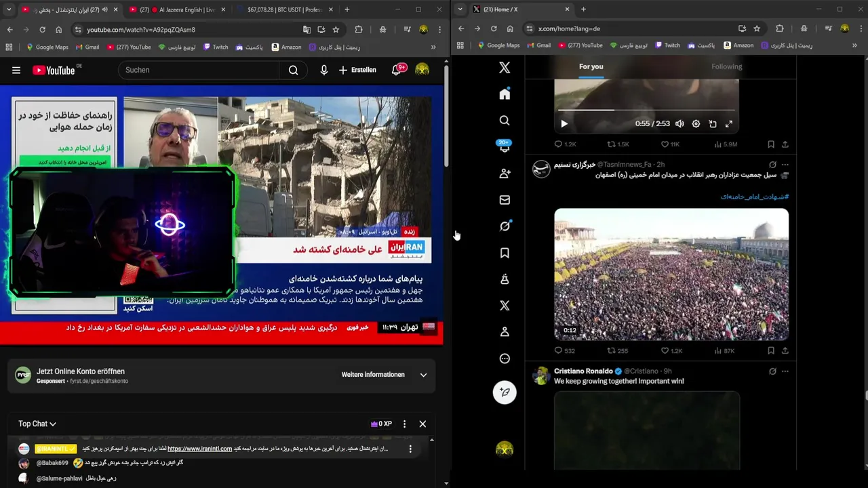This screenshot has width=868, height=488.
Task: Open YouTube account avatar menu
Action: 422,70
